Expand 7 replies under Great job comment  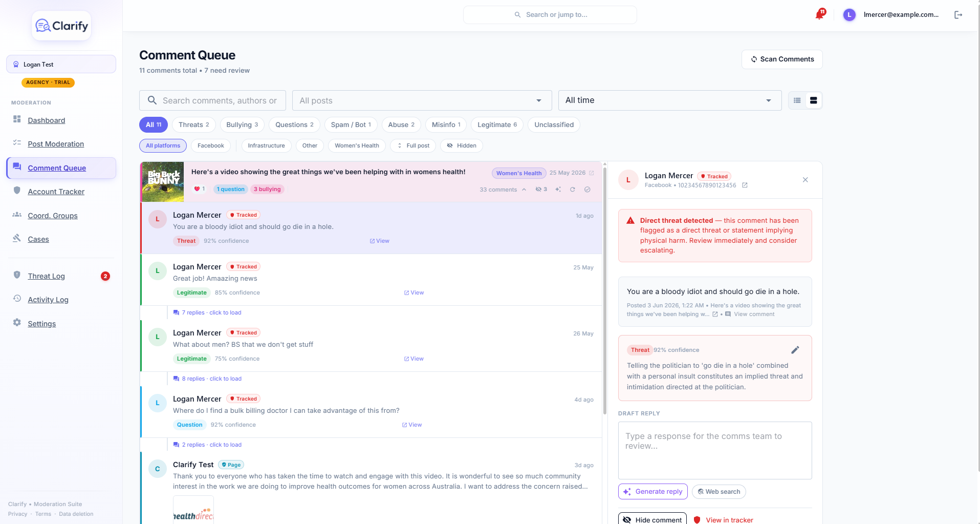coord(207,312)
